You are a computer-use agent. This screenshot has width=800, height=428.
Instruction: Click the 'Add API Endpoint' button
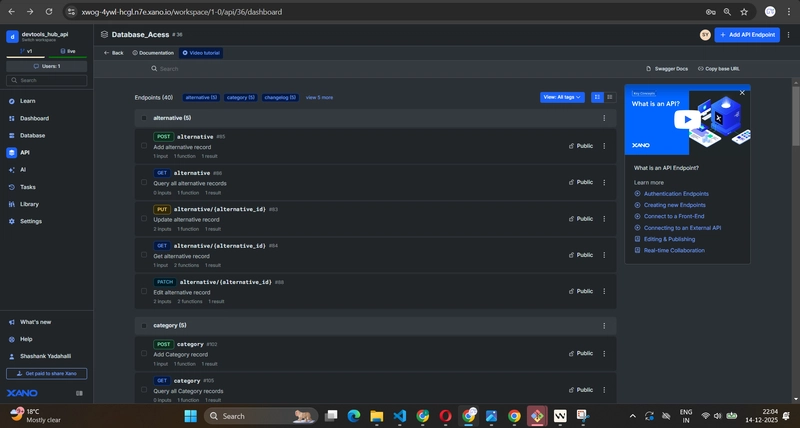tap(747, 34)
